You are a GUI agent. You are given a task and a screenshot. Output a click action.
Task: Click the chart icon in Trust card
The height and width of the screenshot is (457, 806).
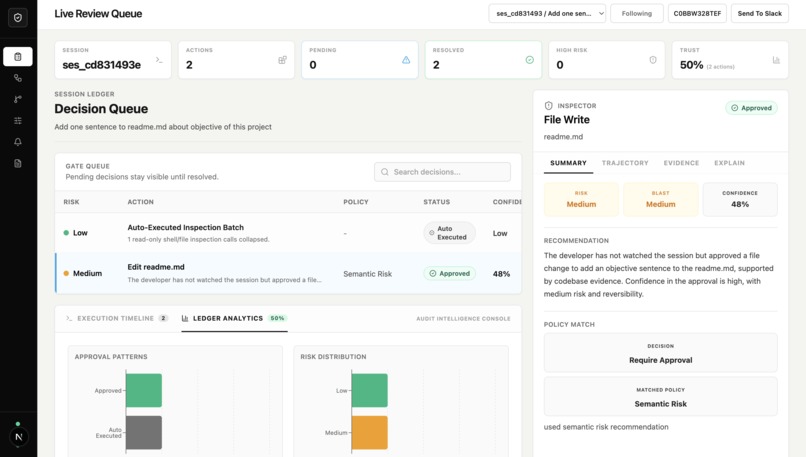tap(776, 60)
